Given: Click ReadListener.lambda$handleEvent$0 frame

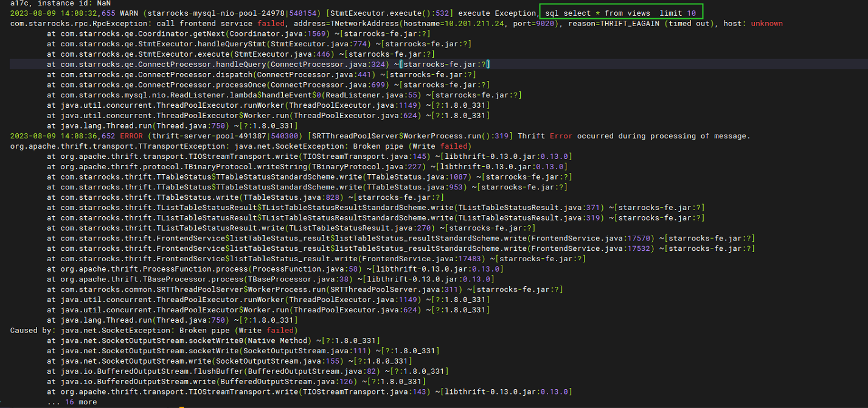Looking at the screenshot, I should click(285, 95).
